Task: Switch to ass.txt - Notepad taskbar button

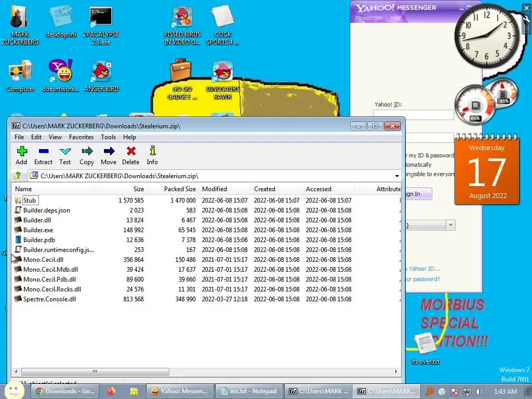Action: click(x=249, y=391)
